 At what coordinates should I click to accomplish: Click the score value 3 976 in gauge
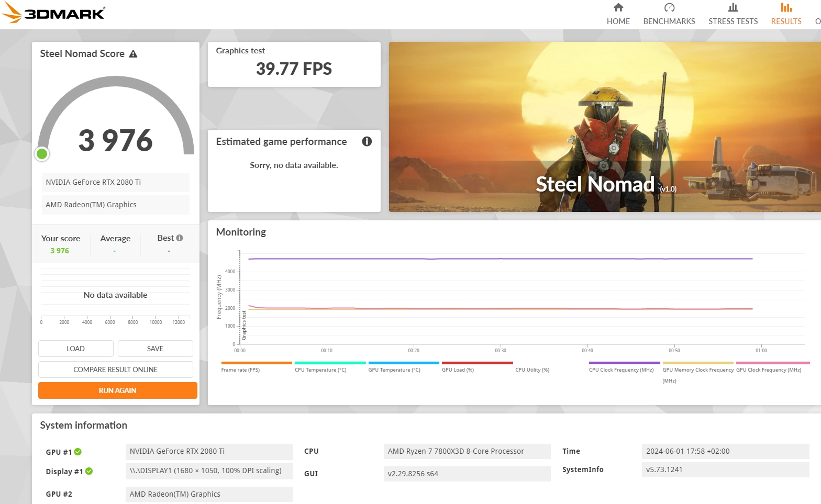[x=116, y=140]
